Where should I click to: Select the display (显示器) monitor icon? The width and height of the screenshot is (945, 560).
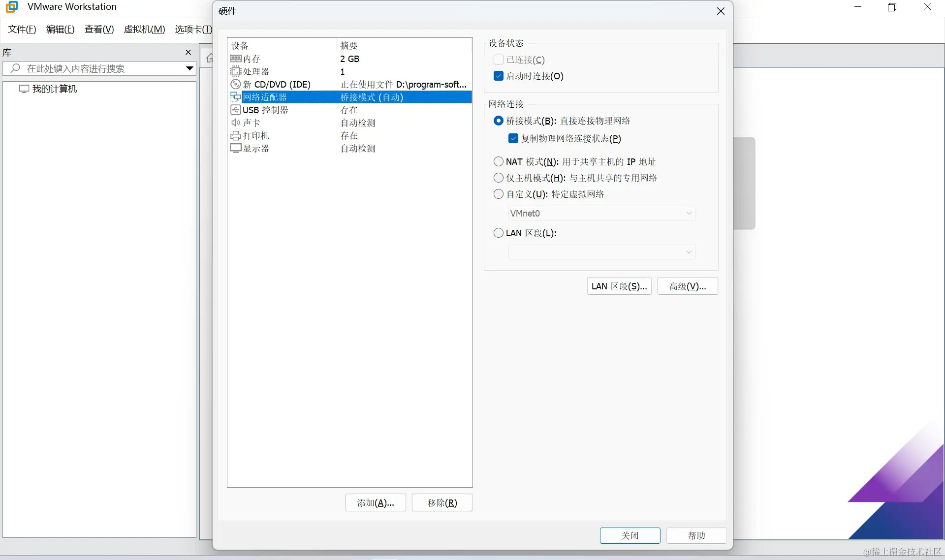pos(236,149)
